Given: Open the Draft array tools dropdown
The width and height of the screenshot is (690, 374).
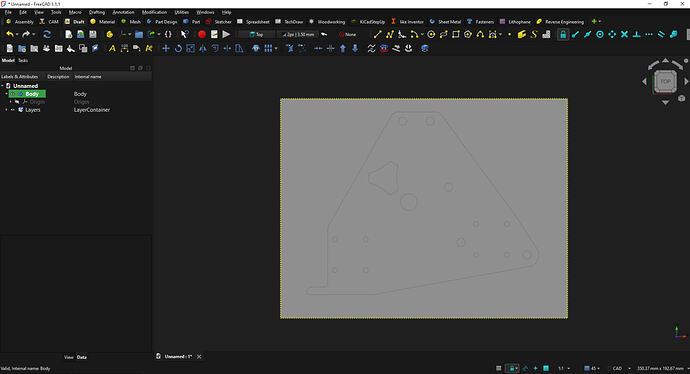Looking at the screenshot, I should (x=276, y=48).
